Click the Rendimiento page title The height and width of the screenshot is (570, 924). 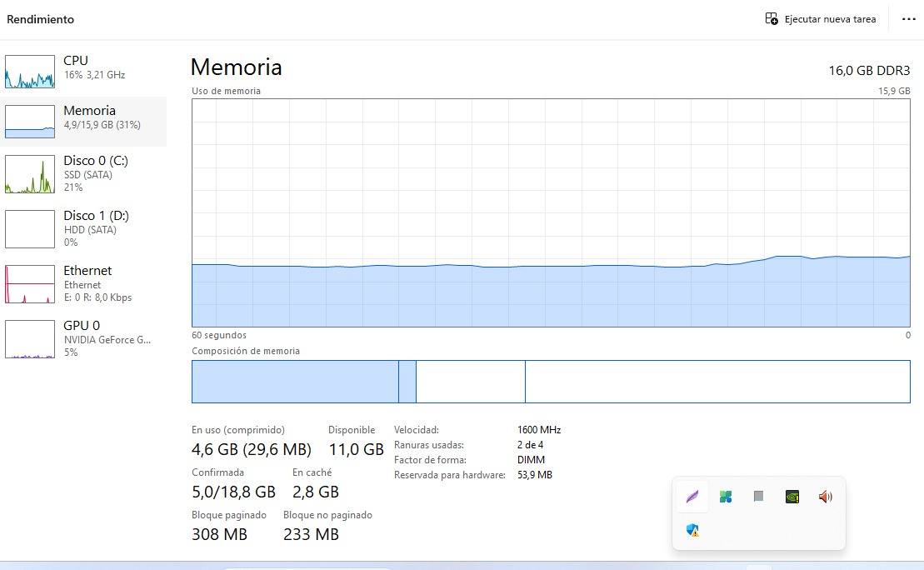click(41, 19)
